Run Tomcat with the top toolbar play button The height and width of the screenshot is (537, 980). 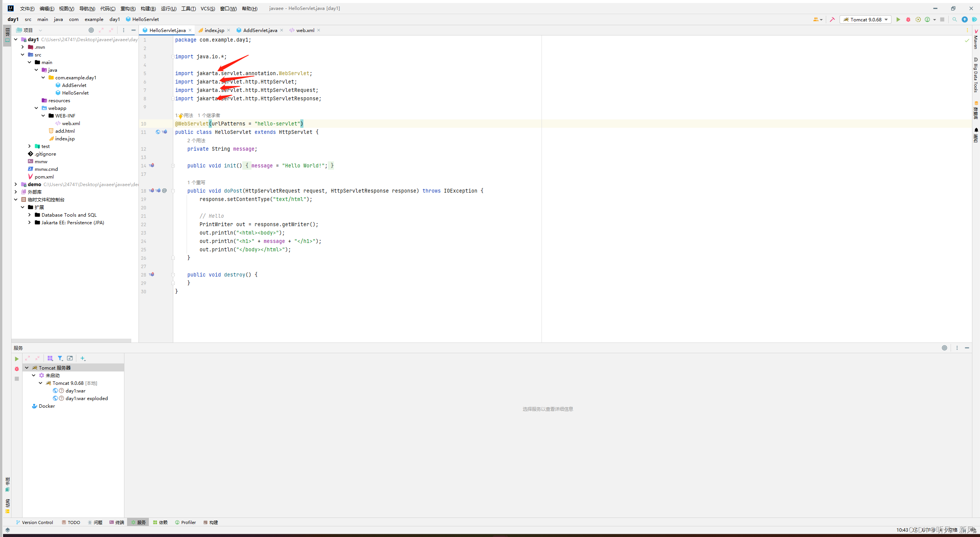pos(898,19)
